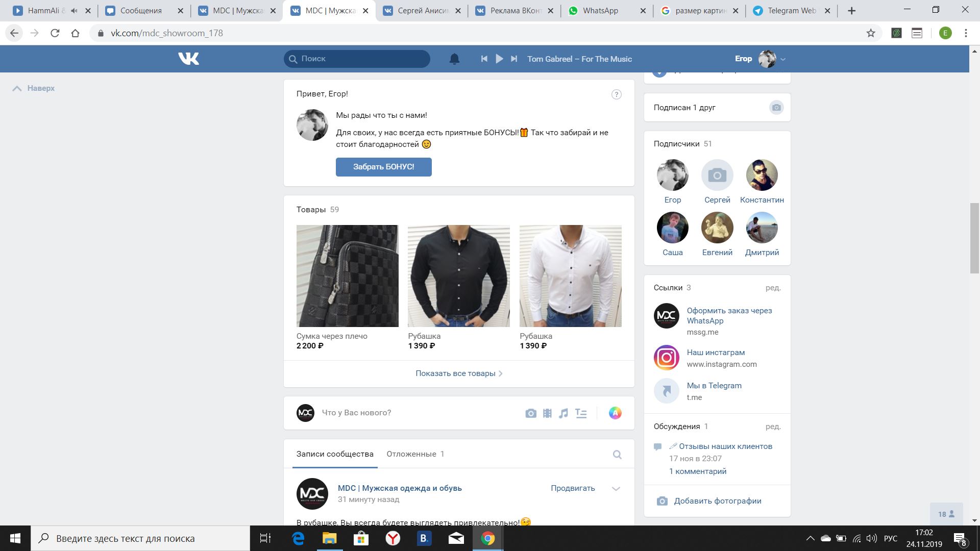
Task: Switch to Записи сообщества tab
Action: coord(335,454)
